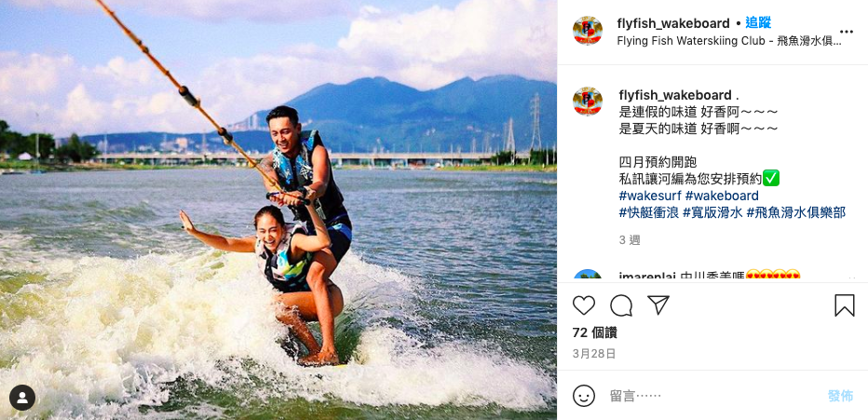Click the 發佈 post comment button

[840, 396]
